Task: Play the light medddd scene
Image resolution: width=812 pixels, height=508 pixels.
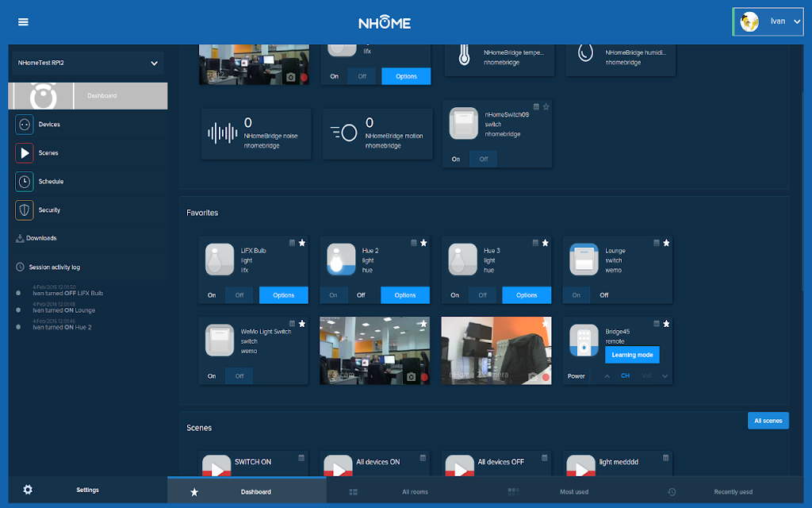Action: tap(581, 465)
